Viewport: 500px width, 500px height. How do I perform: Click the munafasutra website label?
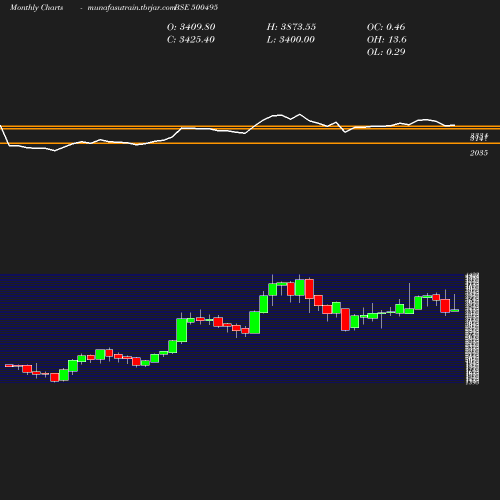coord(131,8)
